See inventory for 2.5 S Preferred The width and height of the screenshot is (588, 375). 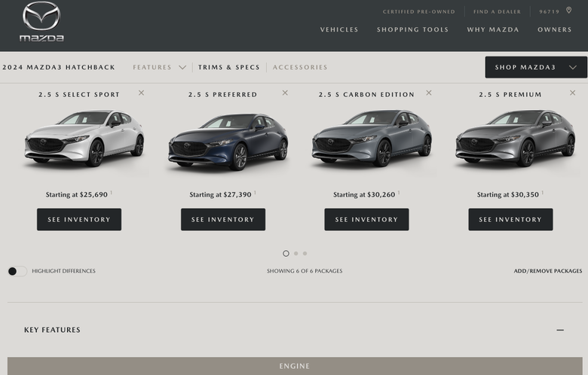tap(223, 220)
